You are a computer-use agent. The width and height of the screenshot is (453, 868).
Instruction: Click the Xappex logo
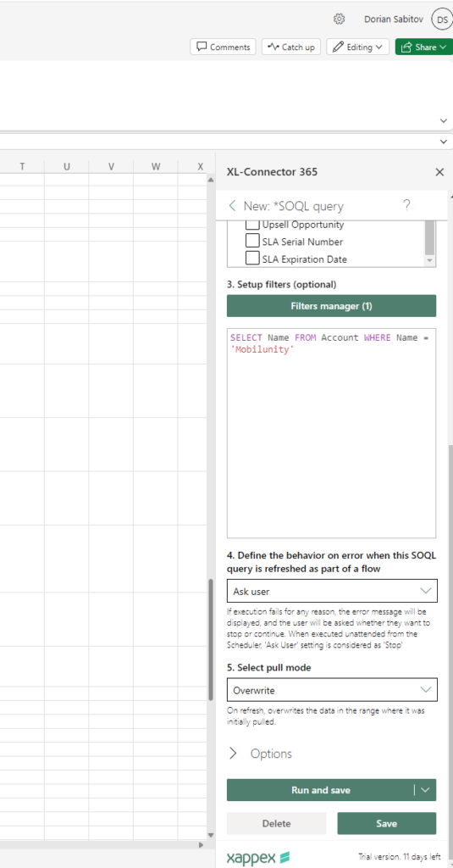(257, 858)
